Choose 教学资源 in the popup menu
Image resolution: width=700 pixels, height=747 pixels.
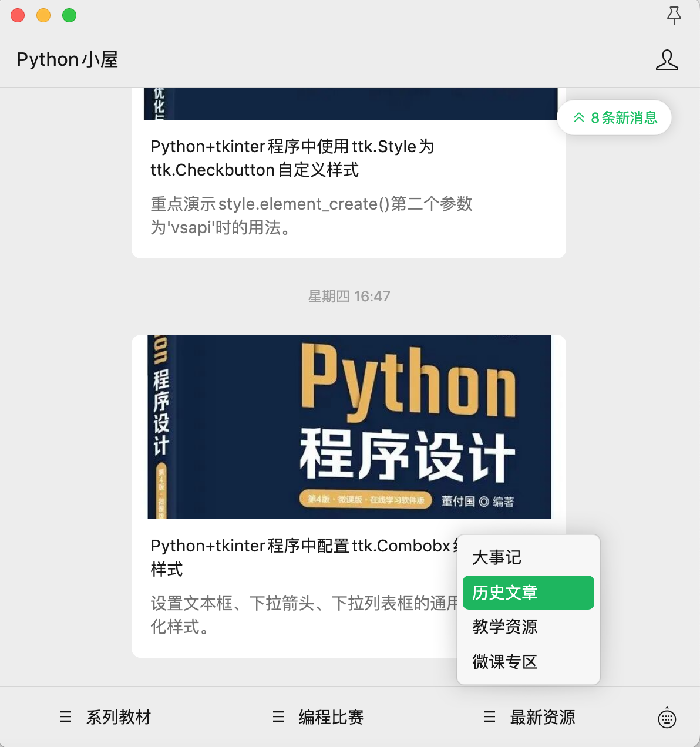[529, 627]
